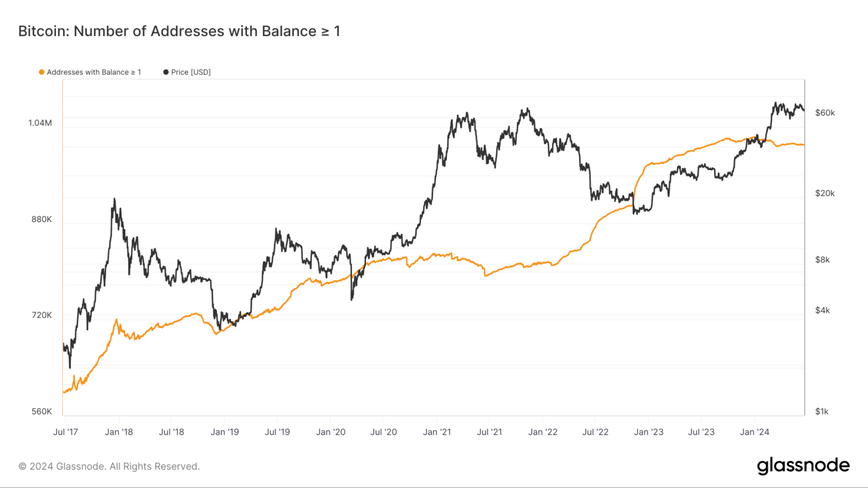Click the black Price legend dot
This screenshot has height=488, width=868.
(166, 72)
